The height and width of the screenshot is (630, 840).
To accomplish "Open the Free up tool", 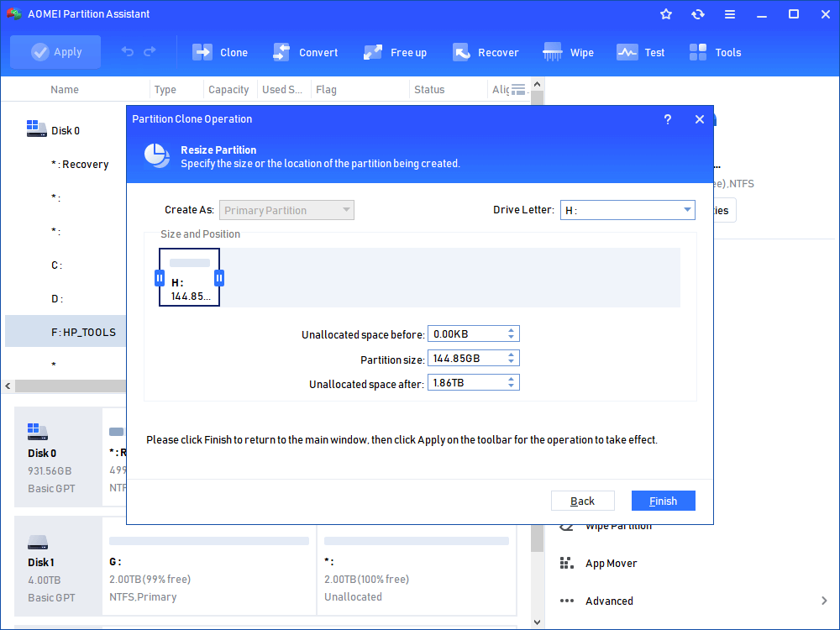I will (x=395, y=52).
